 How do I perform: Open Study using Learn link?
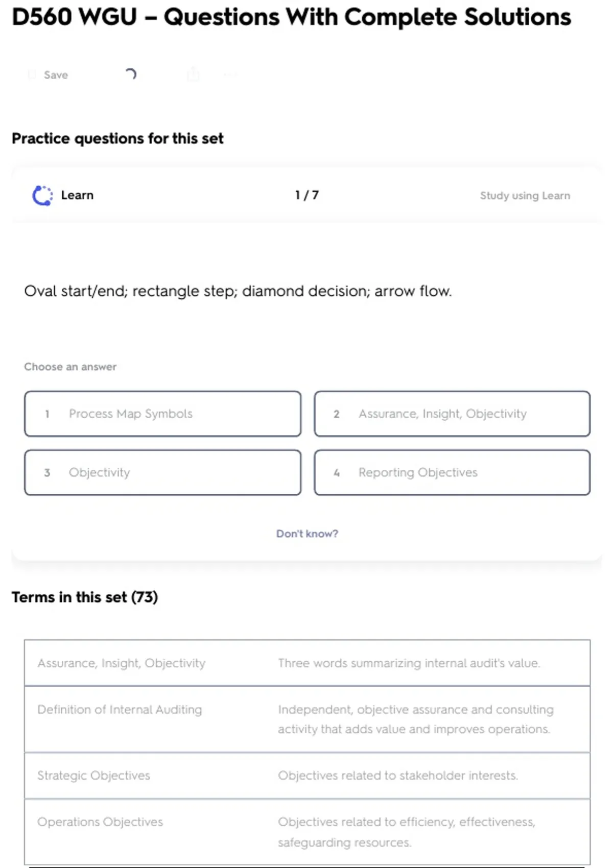[525, 196]
